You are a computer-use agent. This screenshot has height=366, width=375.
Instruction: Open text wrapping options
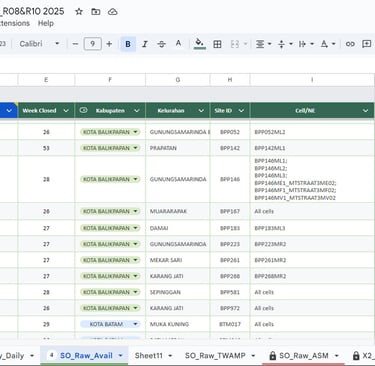tap(306, 44)
